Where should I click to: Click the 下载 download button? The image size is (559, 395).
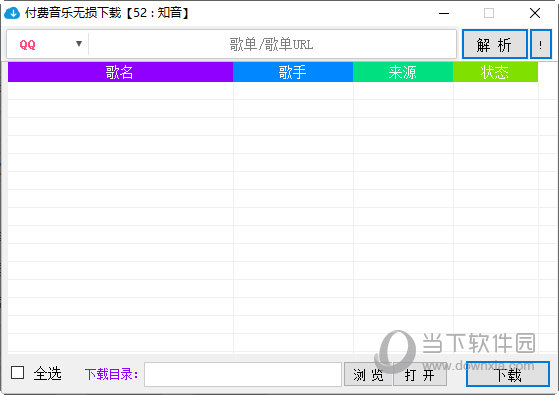coord(508,374)
